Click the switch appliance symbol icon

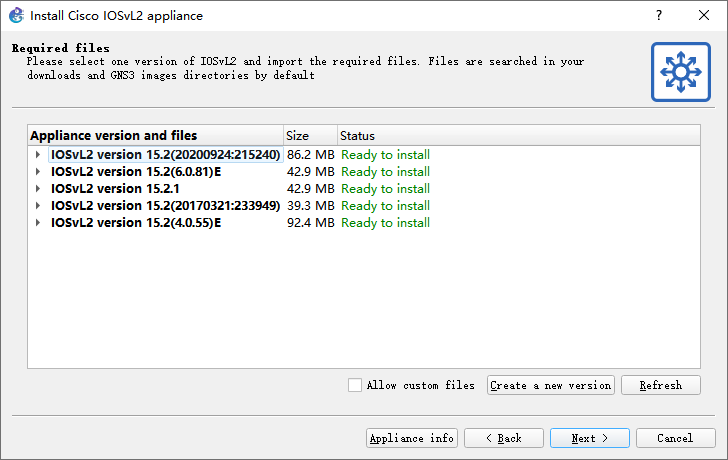coord(681,72)
